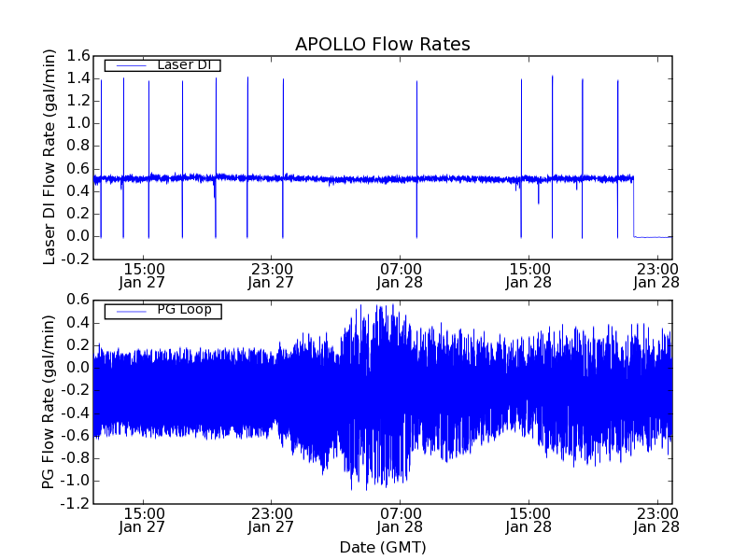Click "15:00 Jan 28" under the PG Loop plot
747x560 pixels.
click(x=529, y=521)
